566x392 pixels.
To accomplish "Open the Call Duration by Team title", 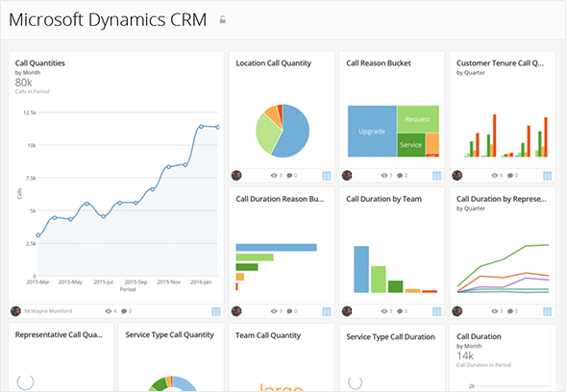I will coord(383,199).
